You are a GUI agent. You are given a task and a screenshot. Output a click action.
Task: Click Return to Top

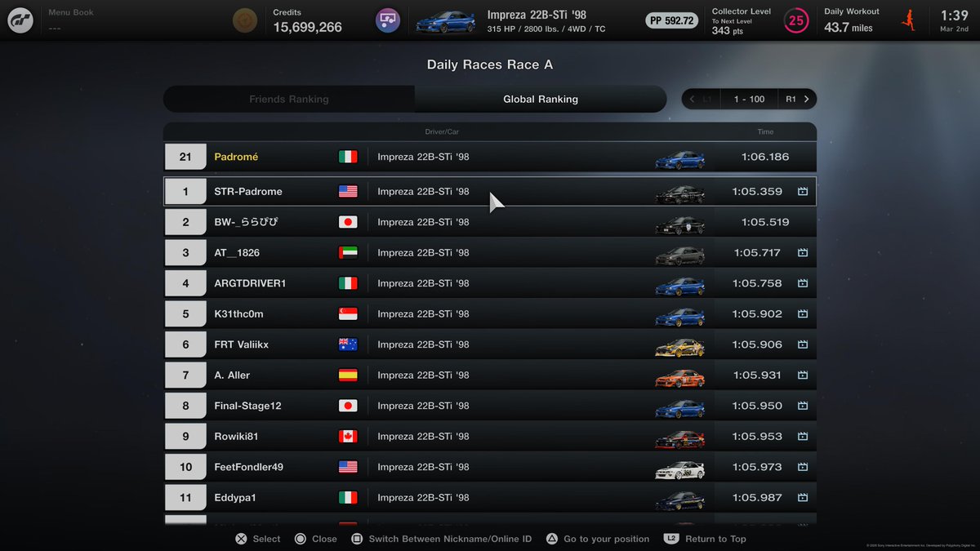click(705, 539)
